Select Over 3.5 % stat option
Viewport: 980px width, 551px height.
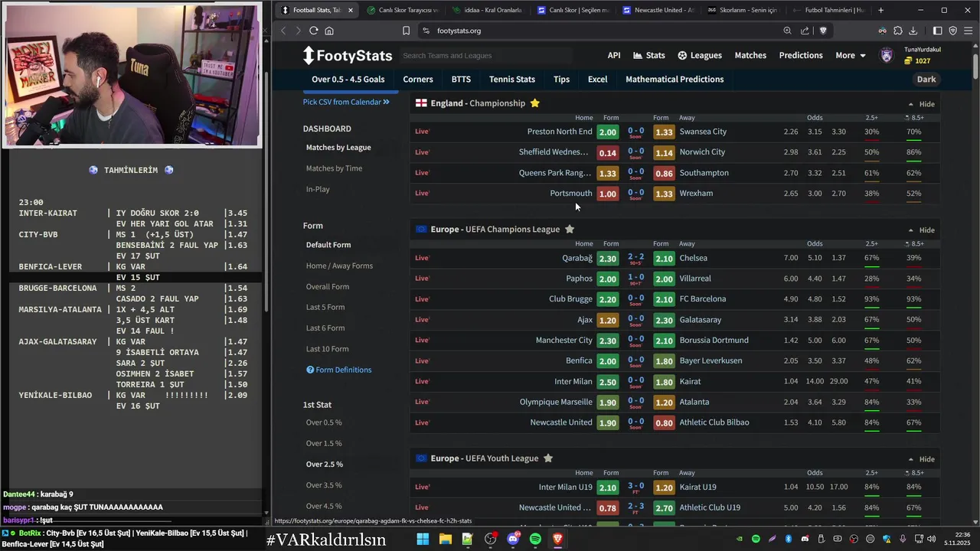click(324, 485)
